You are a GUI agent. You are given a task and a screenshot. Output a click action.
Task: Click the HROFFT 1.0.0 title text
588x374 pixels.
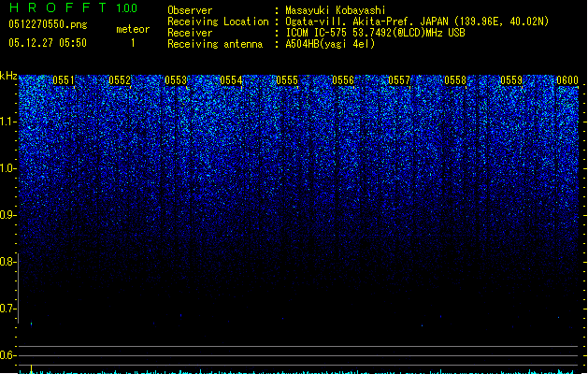(73, 7)
